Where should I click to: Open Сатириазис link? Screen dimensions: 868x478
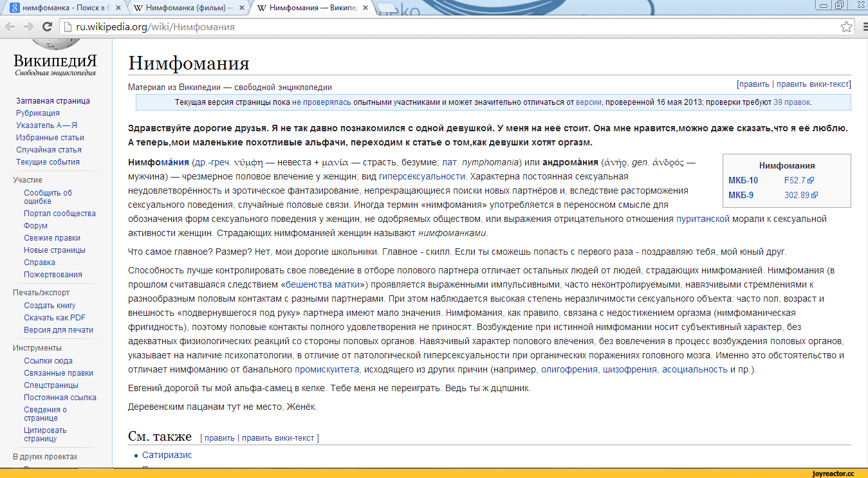coord(167,455)
